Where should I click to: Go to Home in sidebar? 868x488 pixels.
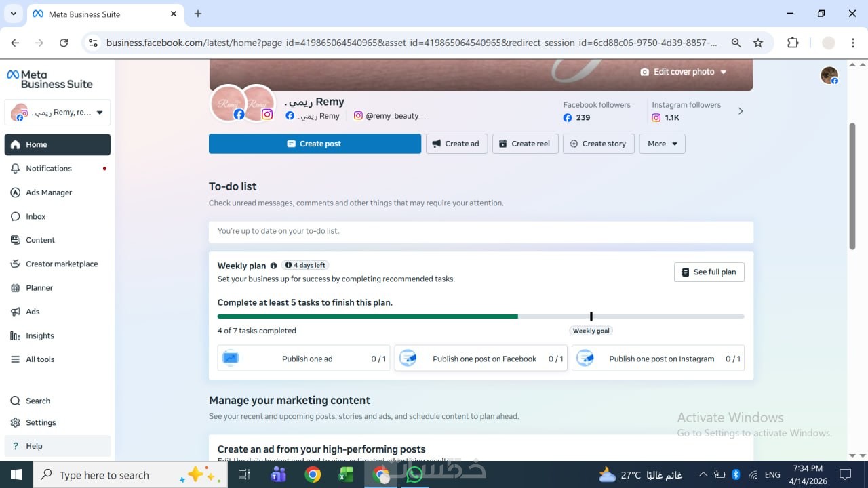point(58,144)
